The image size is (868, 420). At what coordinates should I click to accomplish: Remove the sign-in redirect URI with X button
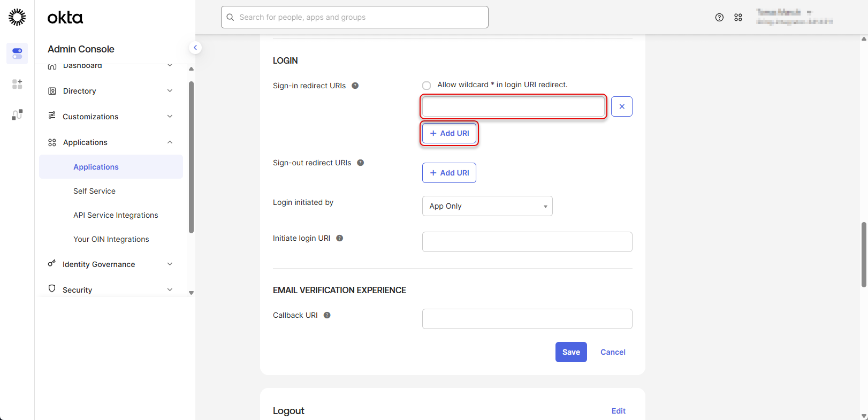click(621, 106)
